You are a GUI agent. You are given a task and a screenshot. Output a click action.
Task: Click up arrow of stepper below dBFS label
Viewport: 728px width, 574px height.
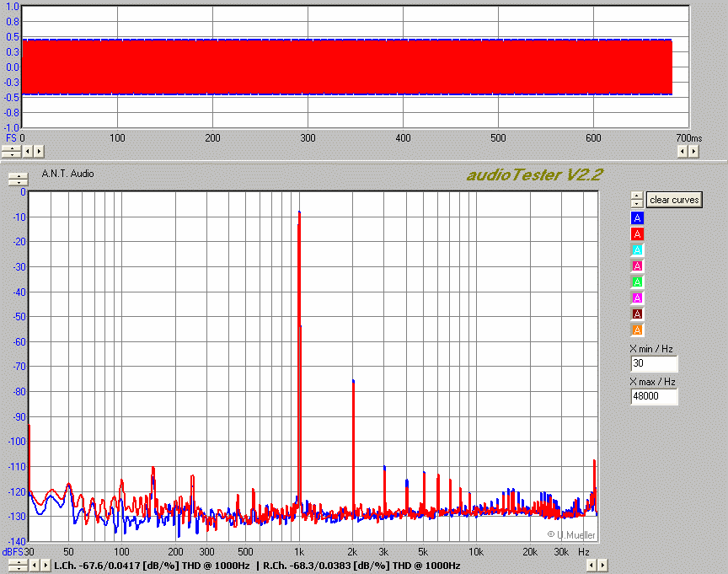point(18,562)
